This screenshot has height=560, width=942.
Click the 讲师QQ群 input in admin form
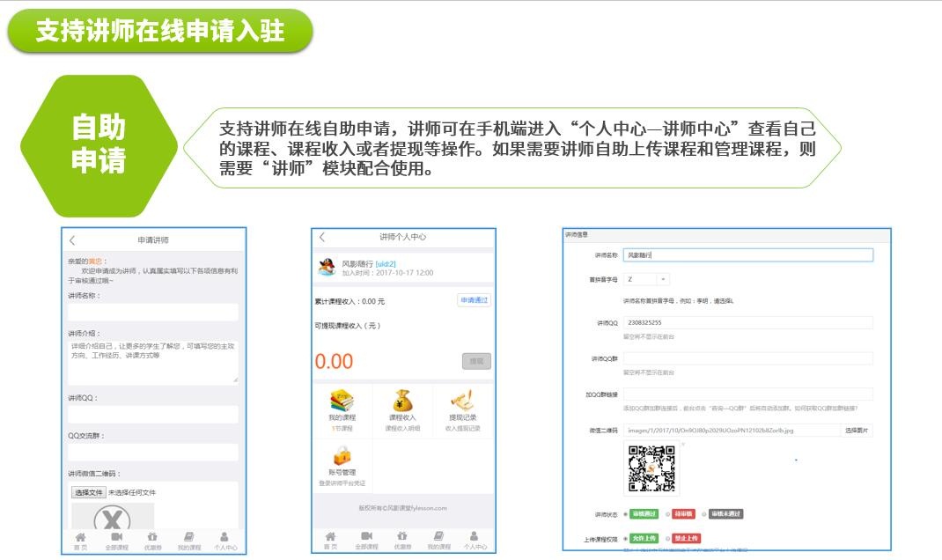747,358
